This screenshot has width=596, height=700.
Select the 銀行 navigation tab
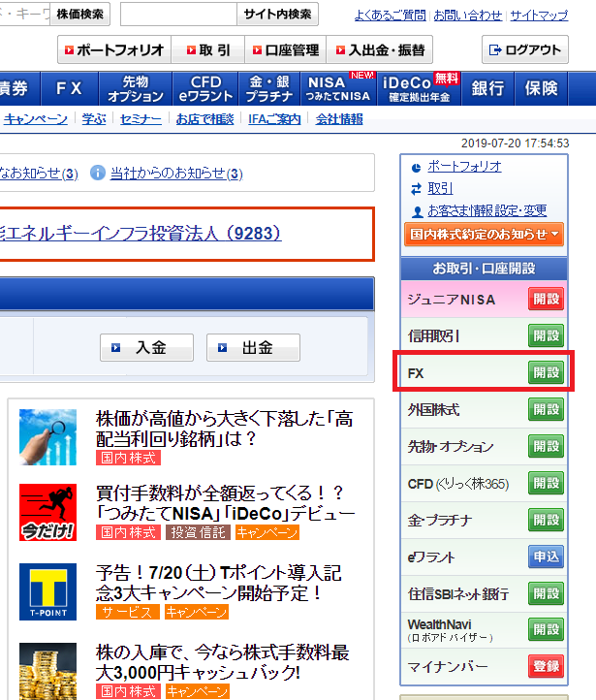click(x=487, y=88)
